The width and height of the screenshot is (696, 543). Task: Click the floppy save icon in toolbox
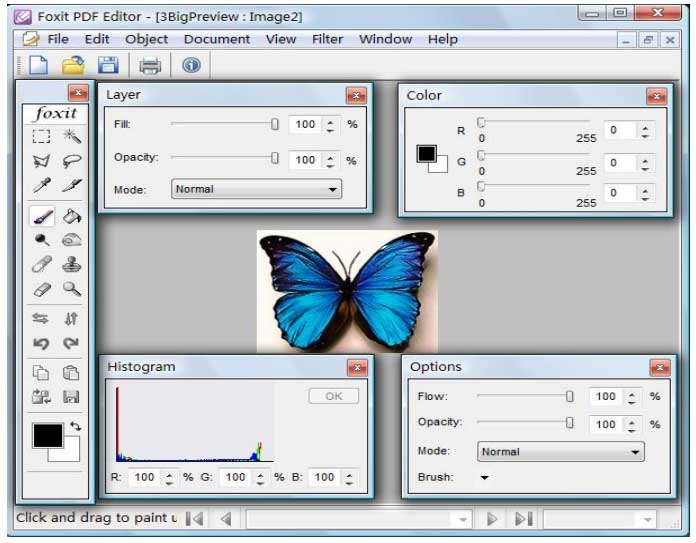tap(71, 396)
